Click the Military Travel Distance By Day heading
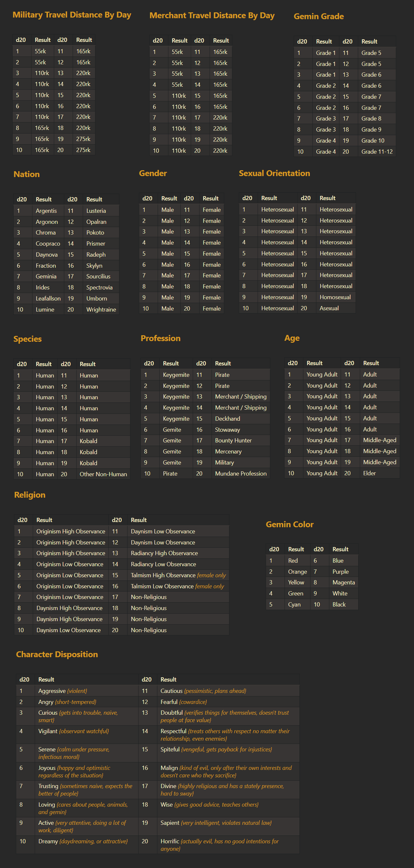Image resolution: width=414 pixels, height=868 pixels. [72, 15]
